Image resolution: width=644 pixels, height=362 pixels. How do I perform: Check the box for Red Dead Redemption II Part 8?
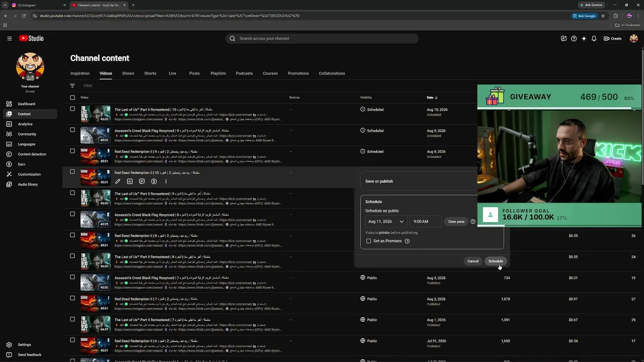pos(72,235)
